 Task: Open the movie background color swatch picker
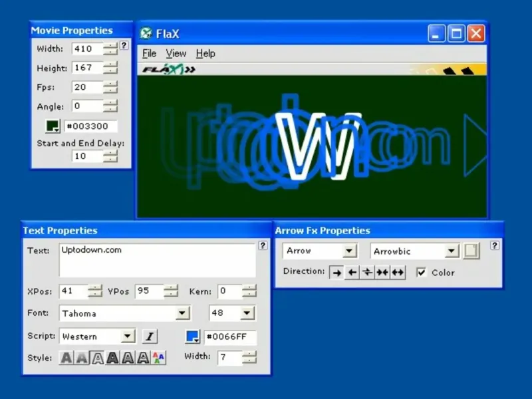pos(53,126)
